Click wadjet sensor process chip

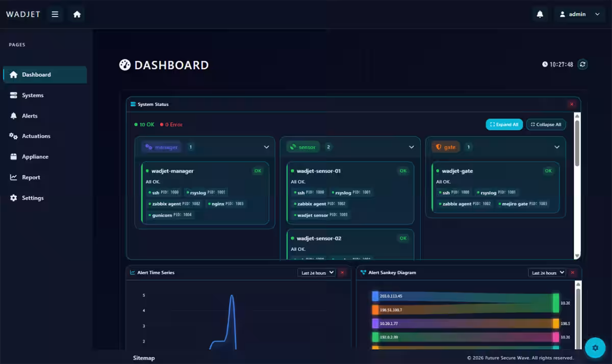coord(321,215)
